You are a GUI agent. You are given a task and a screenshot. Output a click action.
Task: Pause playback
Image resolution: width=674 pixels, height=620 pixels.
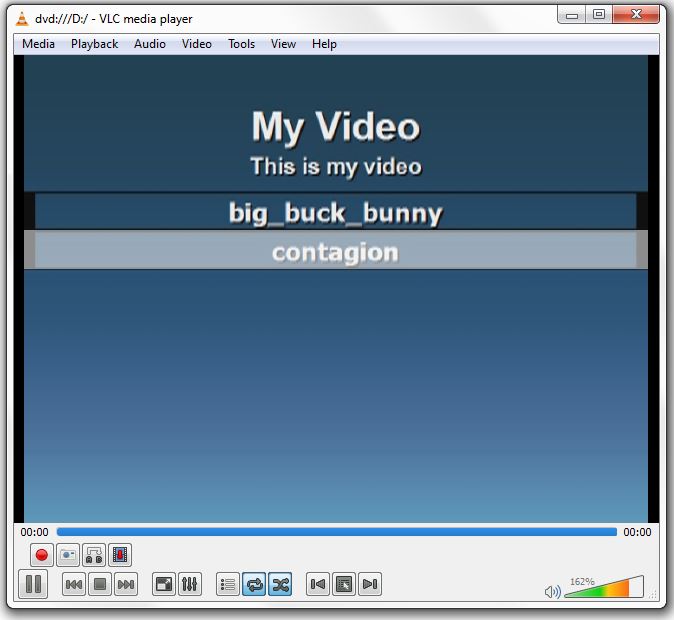[33, 584]
